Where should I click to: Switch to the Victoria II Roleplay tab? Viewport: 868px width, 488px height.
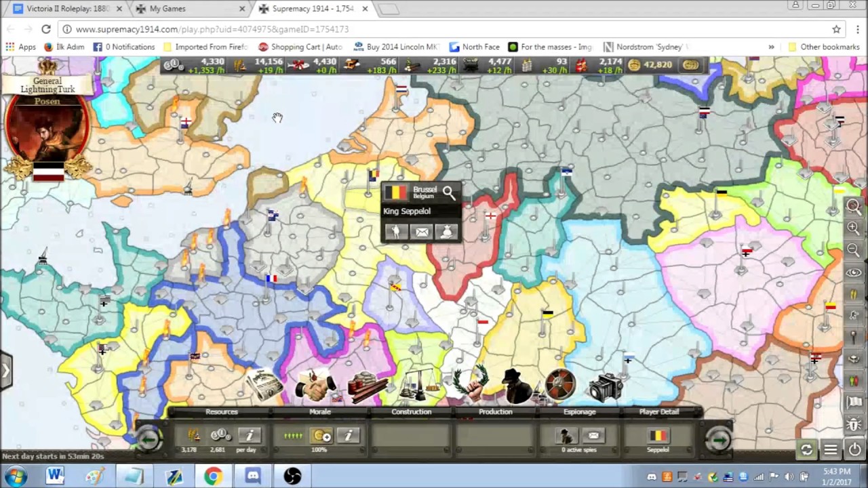point(64,9)
